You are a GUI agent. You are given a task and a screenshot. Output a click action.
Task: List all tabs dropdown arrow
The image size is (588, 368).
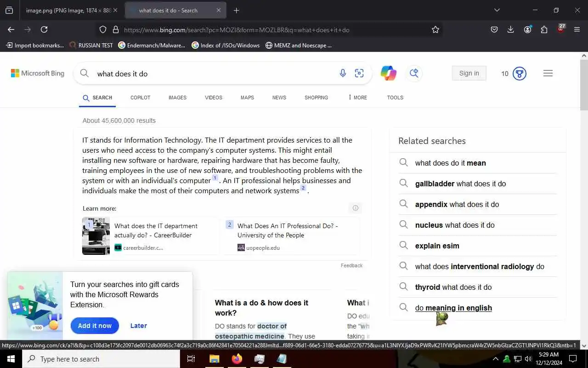pos(497,10)
